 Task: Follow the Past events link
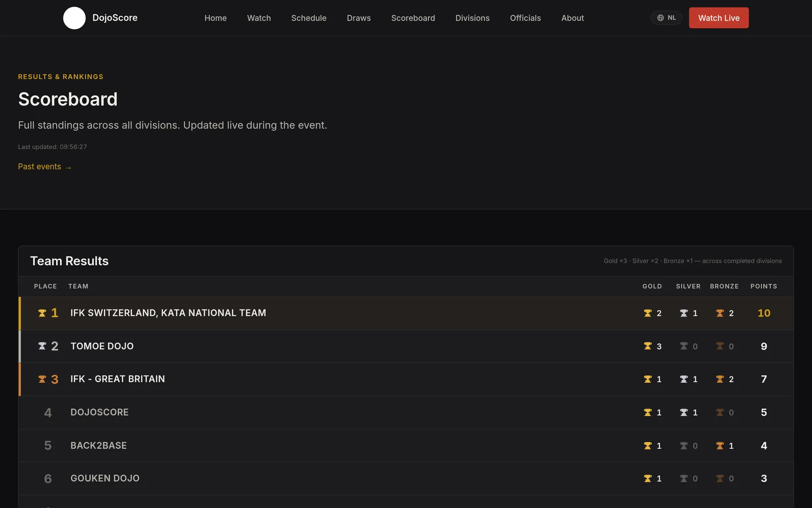click(45, 167)
